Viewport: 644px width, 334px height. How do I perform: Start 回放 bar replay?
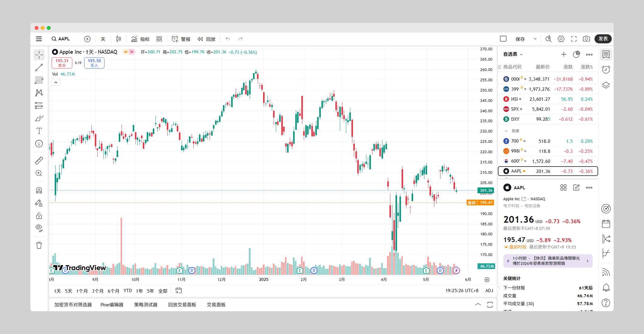pos(207,39)
